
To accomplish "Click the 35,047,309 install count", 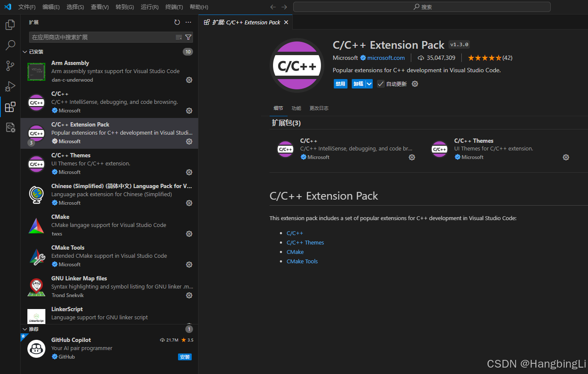I will coord(437,58).
